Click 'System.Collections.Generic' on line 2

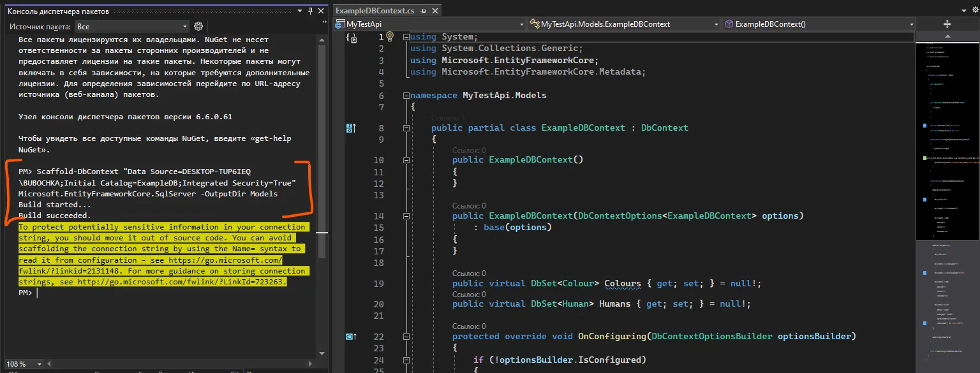pos(510,48)
